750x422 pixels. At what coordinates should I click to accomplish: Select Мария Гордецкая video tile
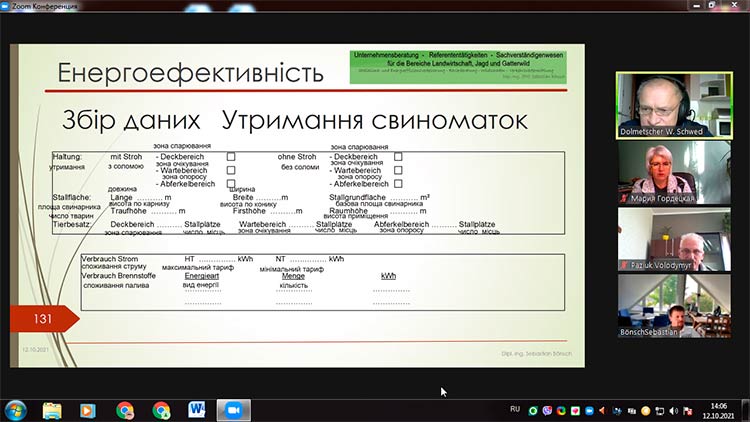(674, 173)
